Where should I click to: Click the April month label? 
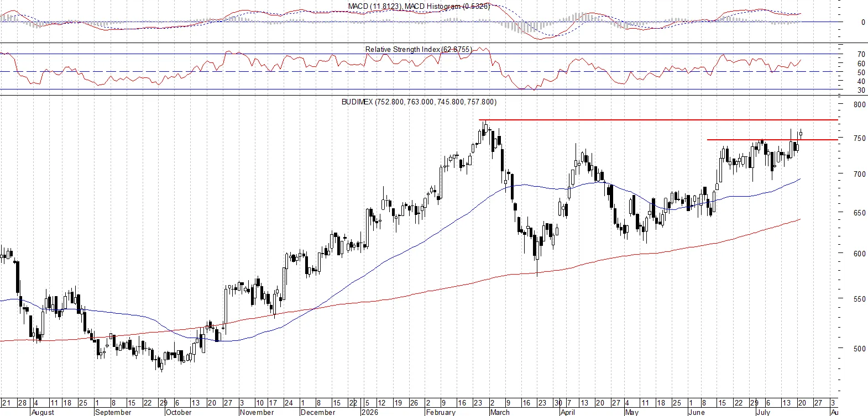[x=568, y=412]
